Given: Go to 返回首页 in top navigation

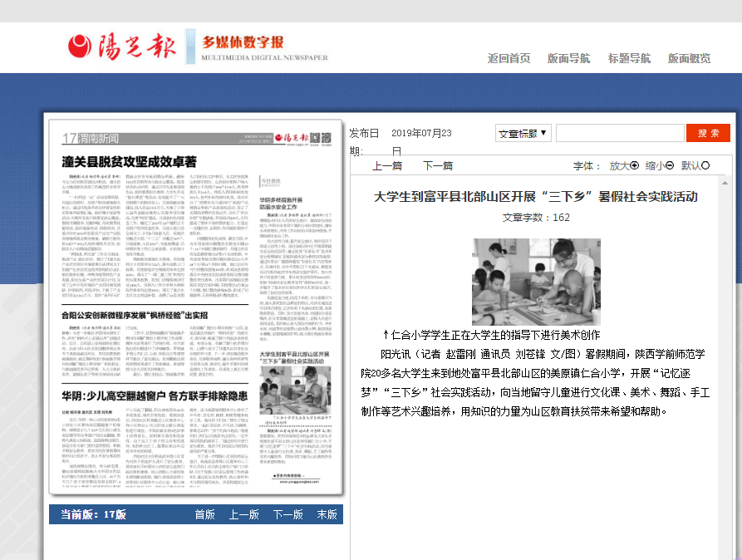Looking at the screenshot, I should (x=509, y=58).
